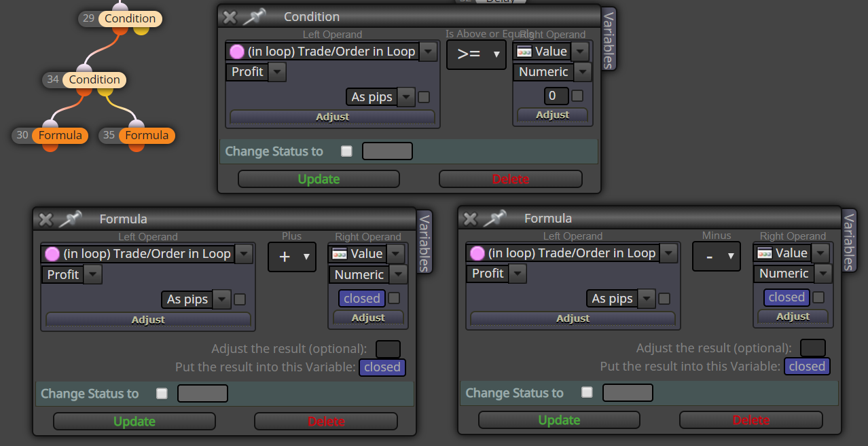Image resolution: width=868 pixels, height=446 pixels.
Task: Click Update in right Formula panel
Action: pos(559,420)
